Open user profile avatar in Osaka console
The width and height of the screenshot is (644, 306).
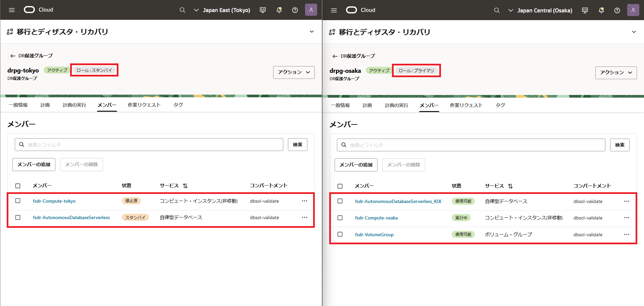633,10
